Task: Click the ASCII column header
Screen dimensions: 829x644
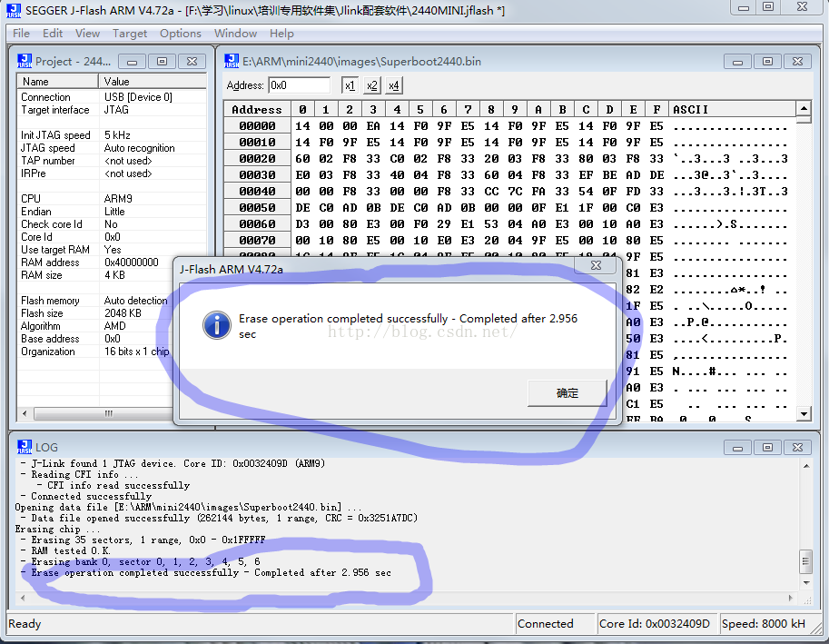Action: point(732,109)
